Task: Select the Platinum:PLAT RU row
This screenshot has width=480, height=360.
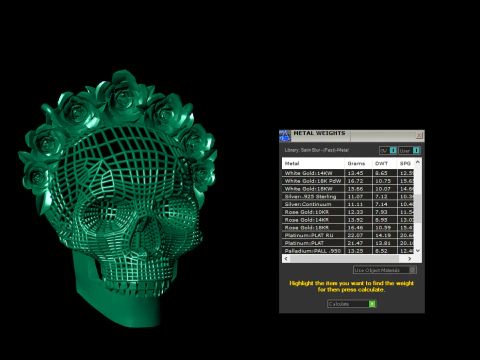Action: [348, 235]
